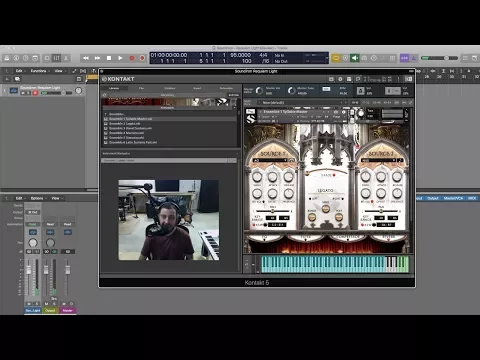Select Ensemble 2 Legato in the list

click(171, 124)
